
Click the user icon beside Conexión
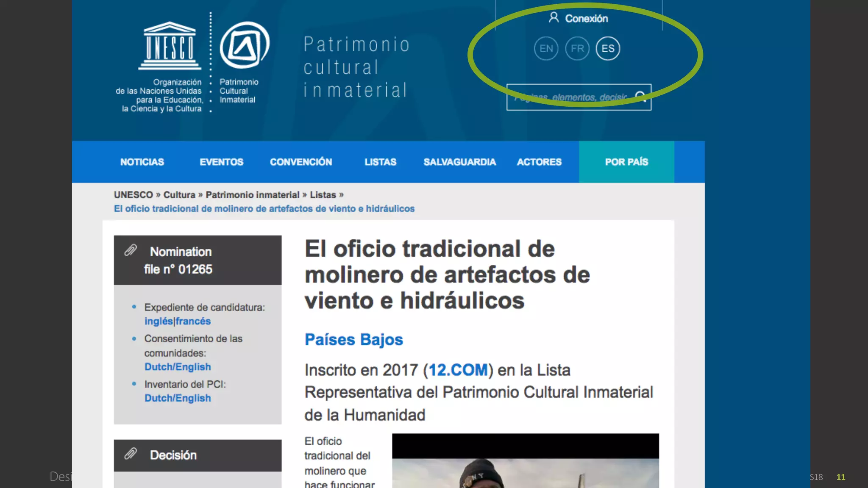pos(554,17)
